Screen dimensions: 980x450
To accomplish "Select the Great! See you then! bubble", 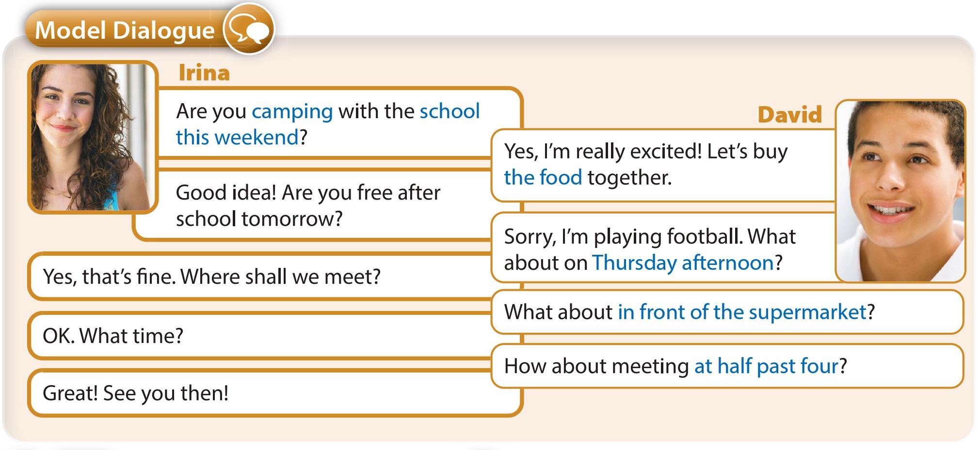I will click(x=275, y=393).
